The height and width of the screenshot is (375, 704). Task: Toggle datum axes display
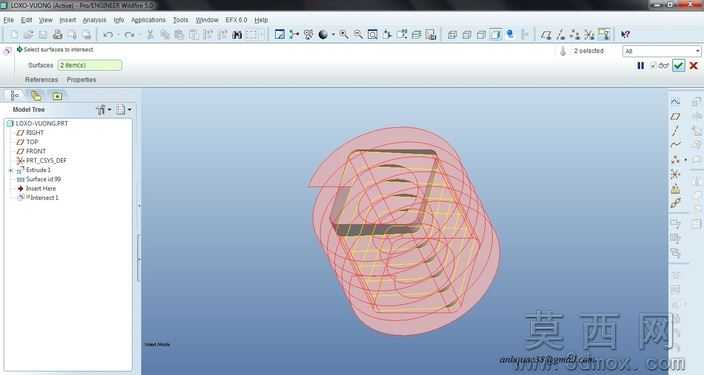click(x=560, y=35)
